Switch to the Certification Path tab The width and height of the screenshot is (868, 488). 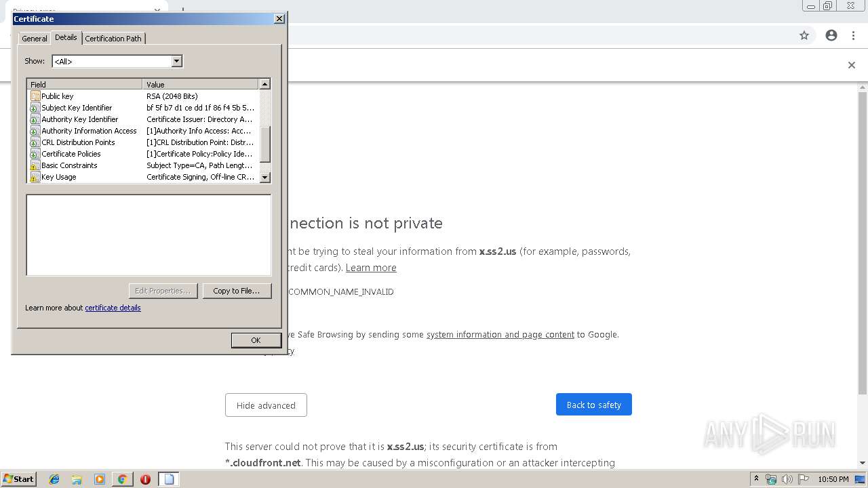pyautogui.click(x=113, y=39)
